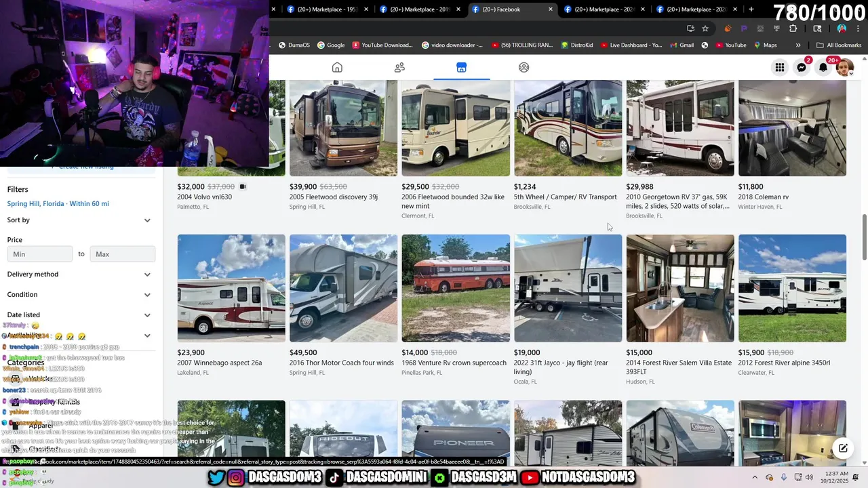Click the side panel search icon in Chrome
The image size is (868, 488).
point(817,28)
